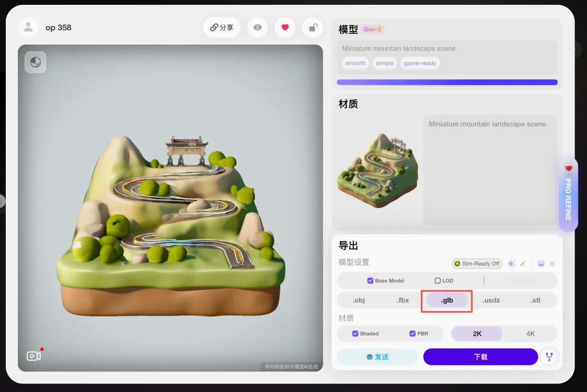Choose 4K texture resolution
The width and height of the screenshot is (587, 392).
(530, 333)
